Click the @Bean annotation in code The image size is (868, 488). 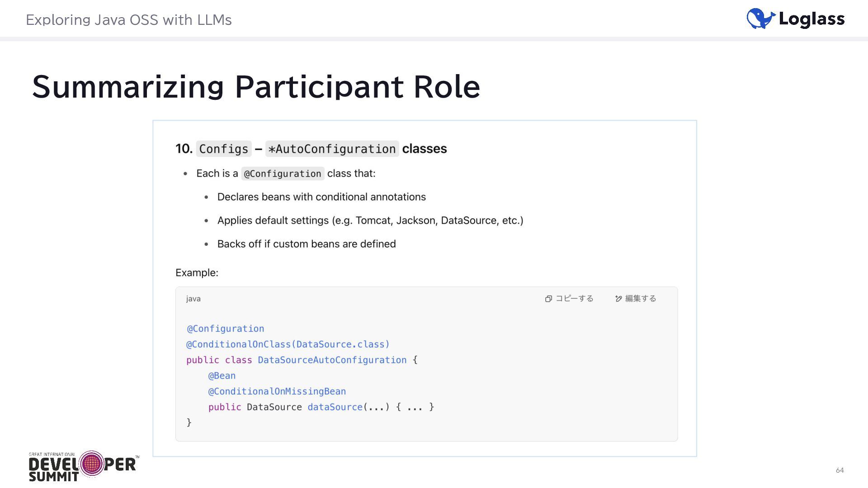click(x=222, y=376)
